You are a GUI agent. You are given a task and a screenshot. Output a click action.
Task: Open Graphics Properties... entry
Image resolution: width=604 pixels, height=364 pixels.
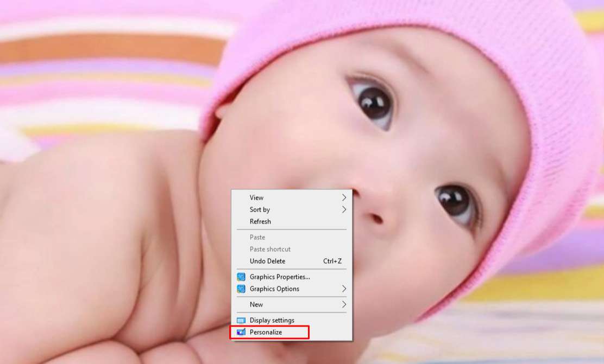coord(292,277)
